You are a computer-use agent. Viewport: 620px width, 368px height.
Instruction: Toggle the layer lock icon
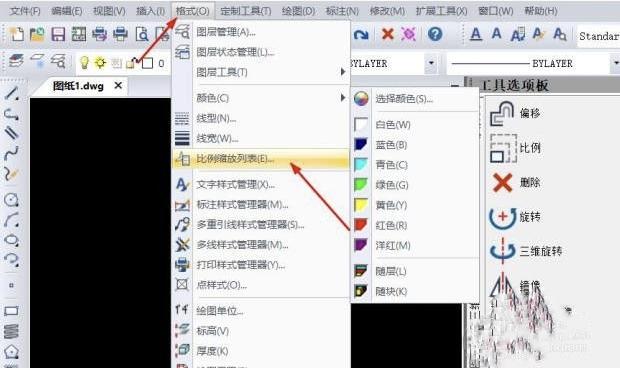point(132,62)
